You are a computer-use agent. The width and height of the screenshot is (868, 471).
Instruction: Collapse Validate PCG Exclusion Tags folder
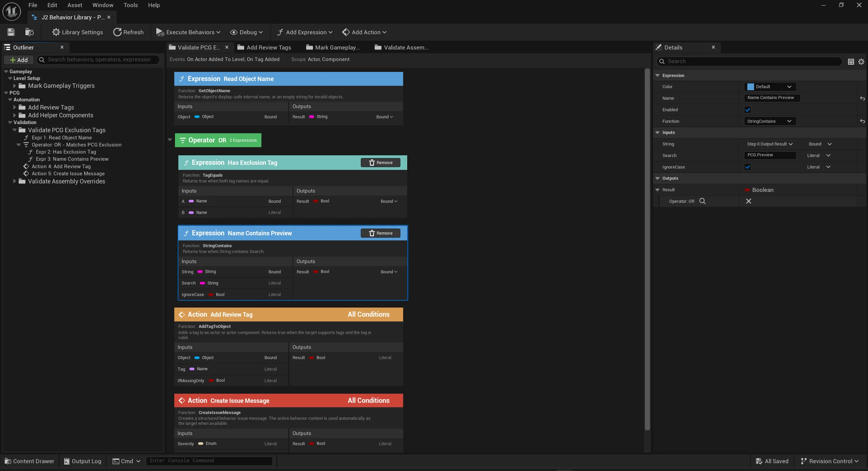coord(15,130)
